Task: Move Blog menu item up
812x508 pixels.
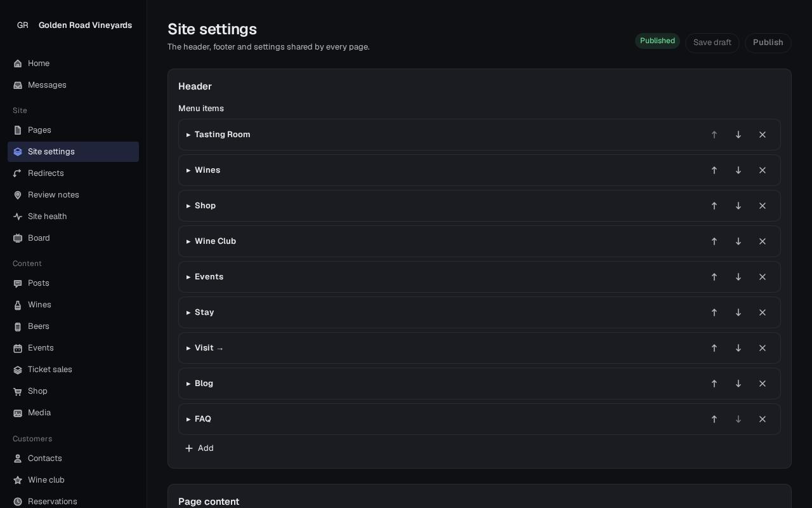Action: point(714,384)
